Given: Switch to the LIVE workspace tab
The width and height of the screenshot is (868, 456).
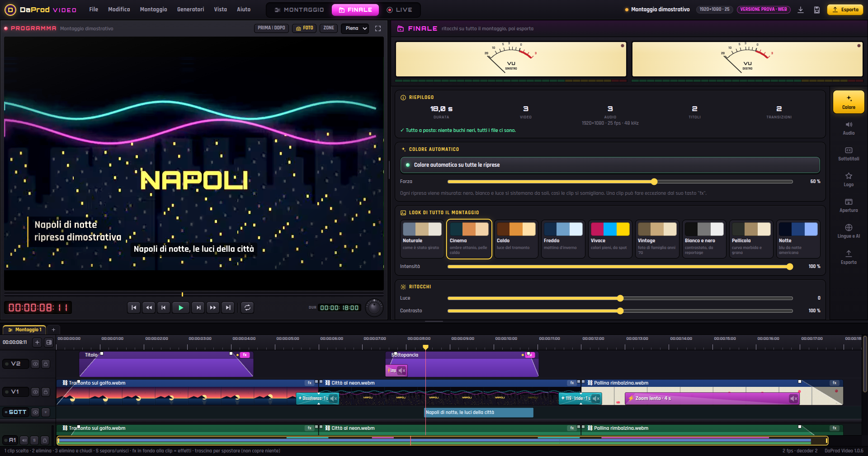Looking at the screenshot, I should [x=399, y=9].
